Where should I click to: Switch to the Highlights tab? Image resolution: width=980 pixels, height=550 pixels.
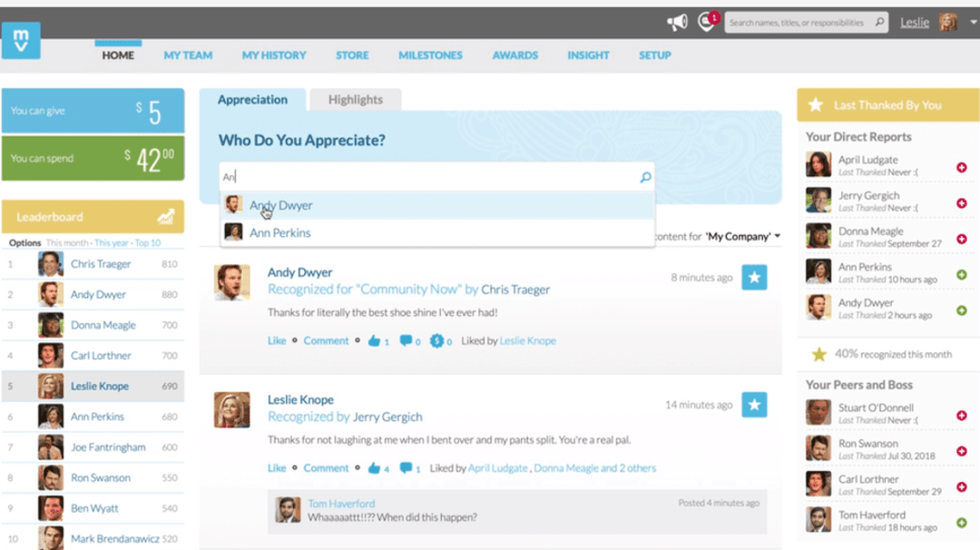click(x=355, y=100)
